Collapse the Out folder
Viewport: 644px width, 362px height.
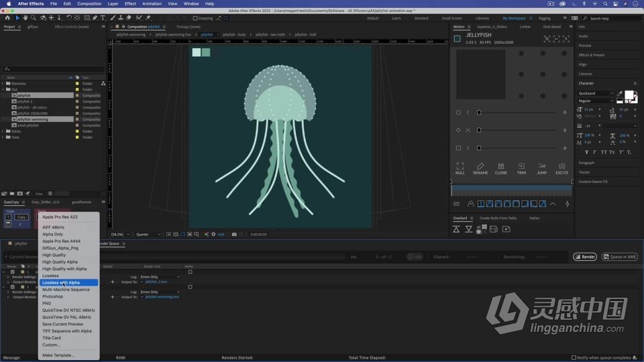3,89
